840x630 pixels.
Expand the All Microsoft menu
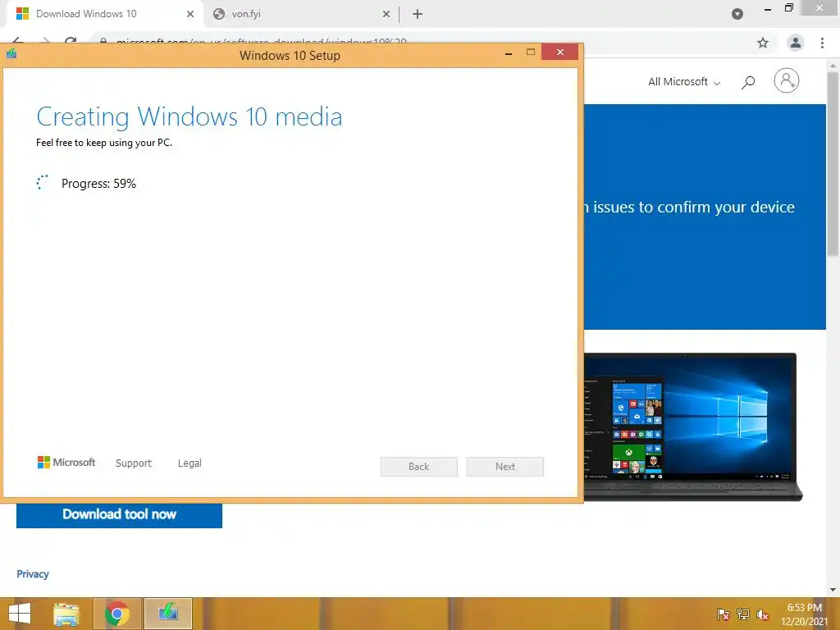[x=684, y=81]
